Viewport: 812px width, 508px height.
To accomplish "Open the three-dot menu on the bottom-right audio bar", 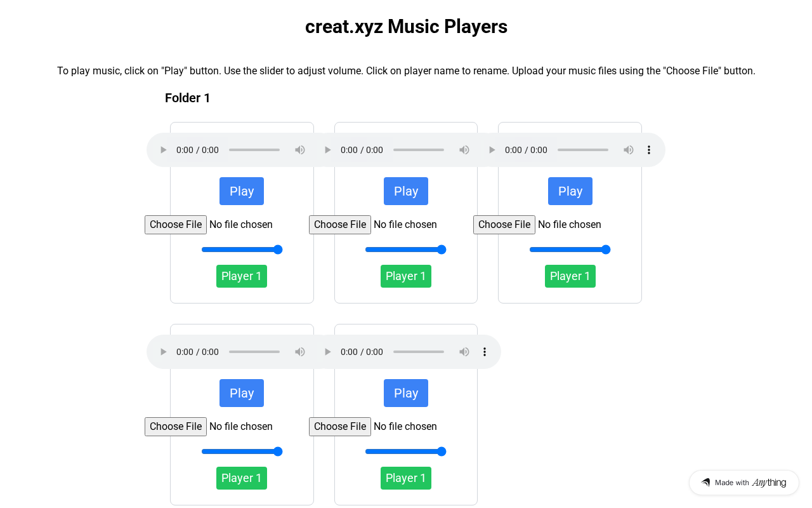I will pyautogui.click(x=485, y=352).
